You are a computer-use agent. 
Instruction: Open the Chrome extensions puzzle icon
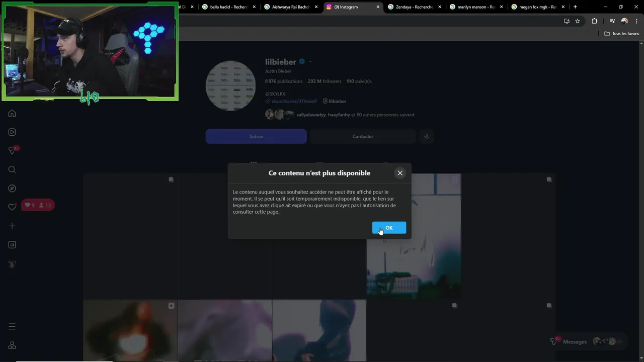point(595,21)
